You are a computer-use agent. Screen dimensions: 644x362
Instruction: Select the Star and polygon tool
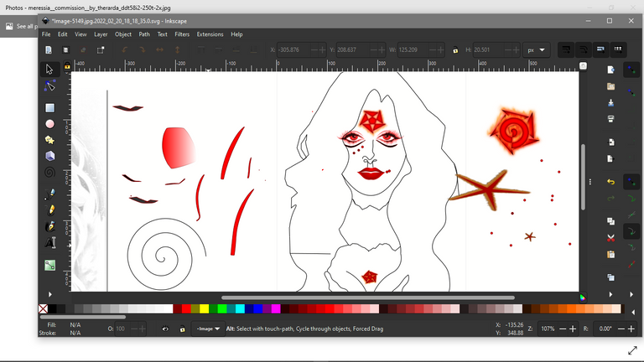click(49, 140)
